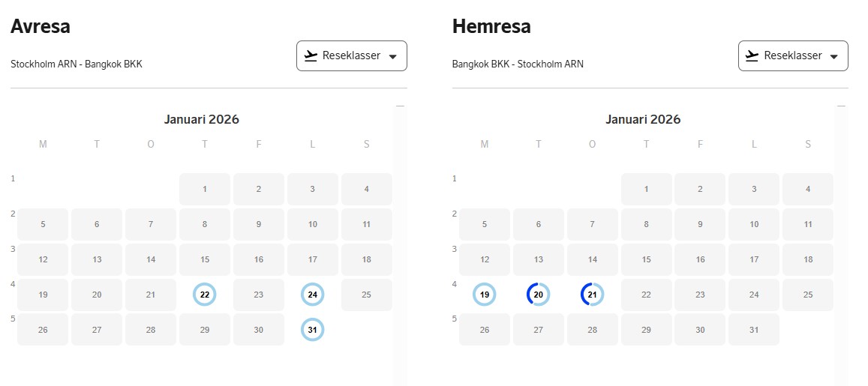Screen dimensions: 868x386
Task: Pick January 21 in Hemresa calendar
Action: point(593,295)
